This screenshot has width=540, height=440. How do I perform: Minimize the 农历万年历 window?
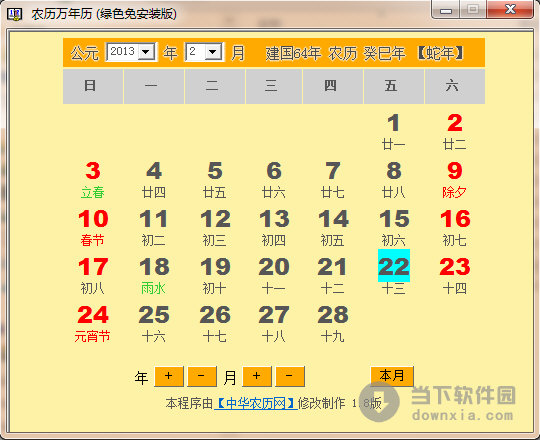click(446, 10)
